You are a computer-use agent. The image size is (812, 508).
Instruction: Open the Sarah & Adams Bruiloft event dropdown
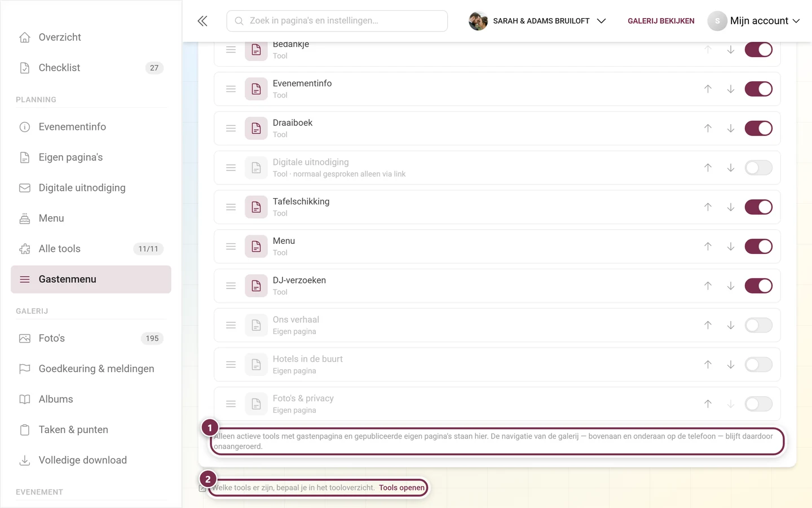point(537,21)
